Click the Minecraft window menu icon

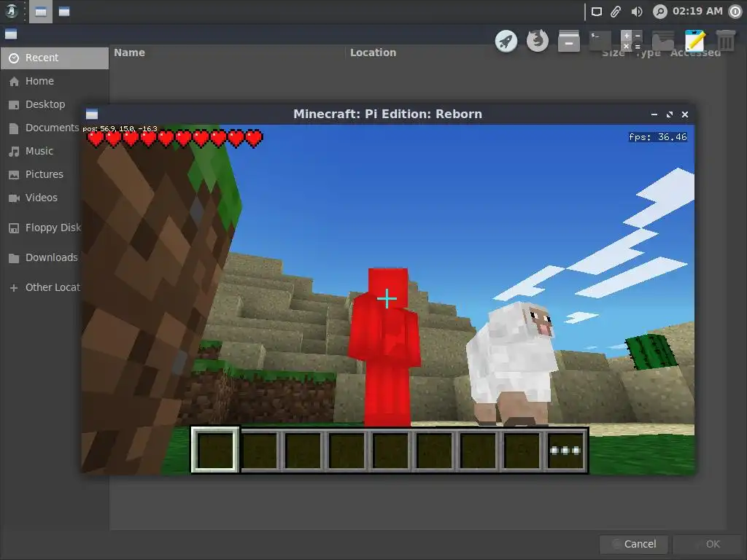(x=92, y=114)
